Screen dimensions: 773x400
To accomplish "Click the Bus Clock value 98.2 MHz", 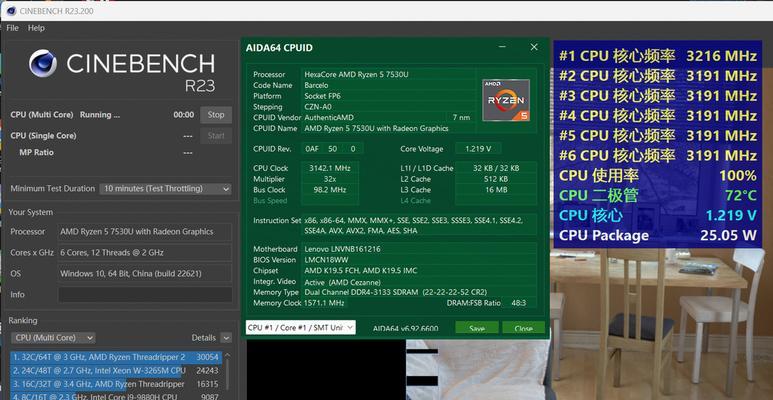I will point(330,190).
